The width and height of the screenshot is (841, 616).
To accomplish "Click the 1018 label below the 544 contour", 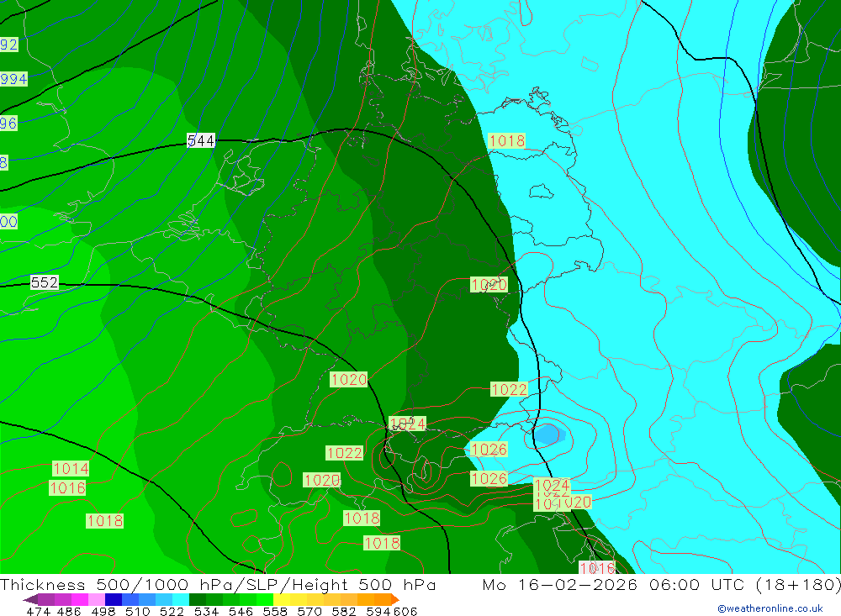I will click(x=507, y=141).
